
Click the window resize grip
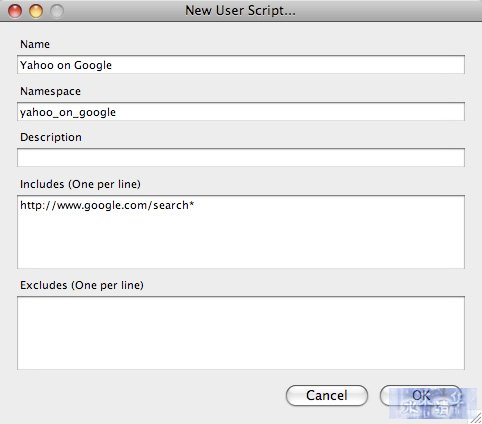476,418
